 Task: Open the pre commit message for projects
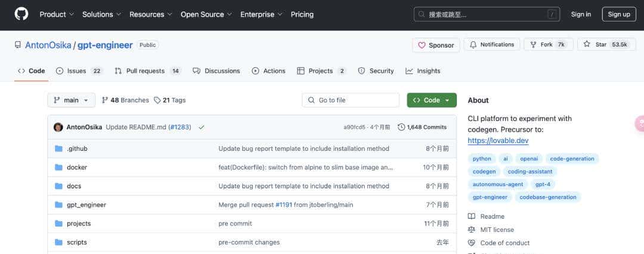click(x=236, y=224)
